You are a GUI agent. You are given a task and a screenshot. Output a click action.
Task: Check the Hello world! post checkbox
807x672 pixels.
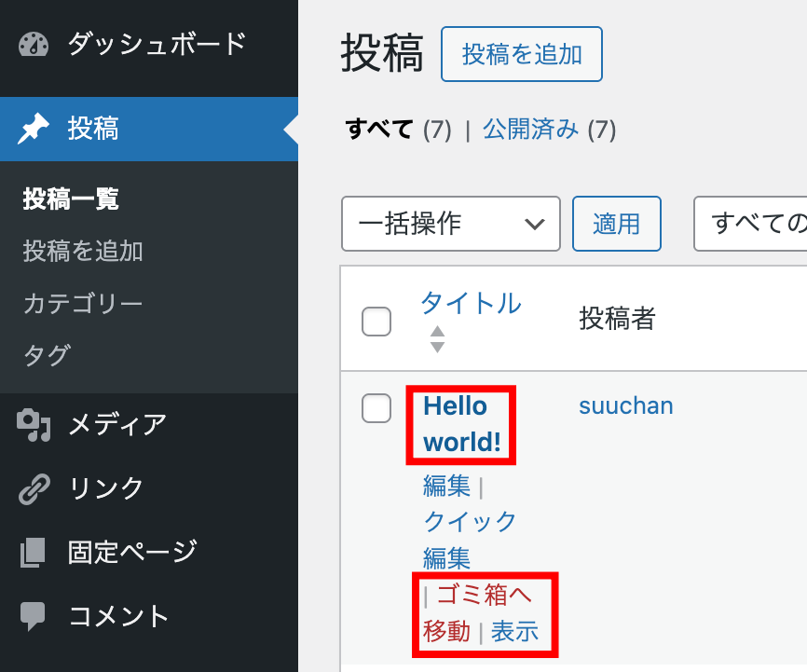[376, 408]
